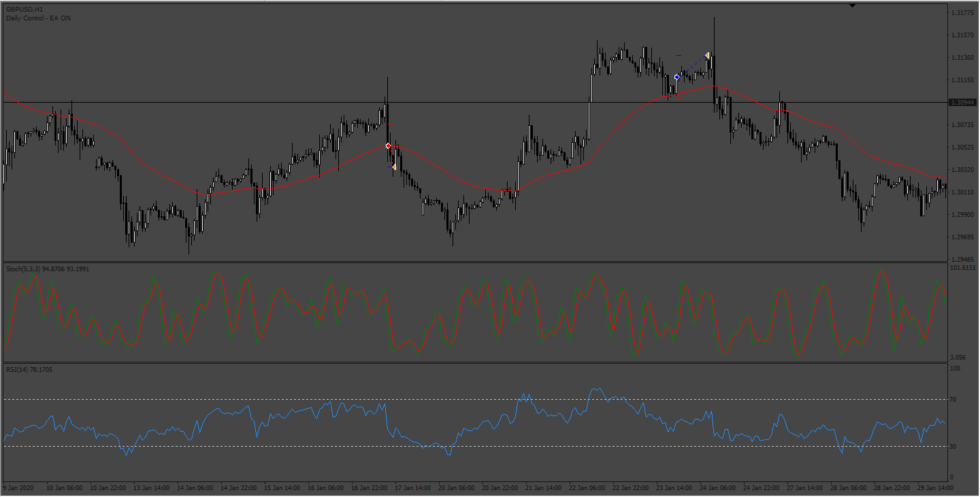
Task: Click the 1.30525 price scale label
Action: (962, 148)
